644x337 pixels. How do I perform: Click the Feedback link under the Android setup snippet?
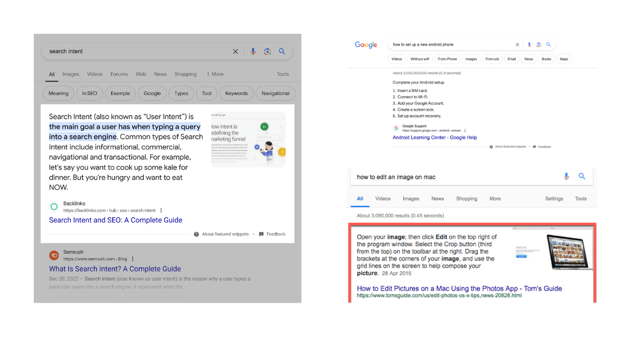(544, 146)
